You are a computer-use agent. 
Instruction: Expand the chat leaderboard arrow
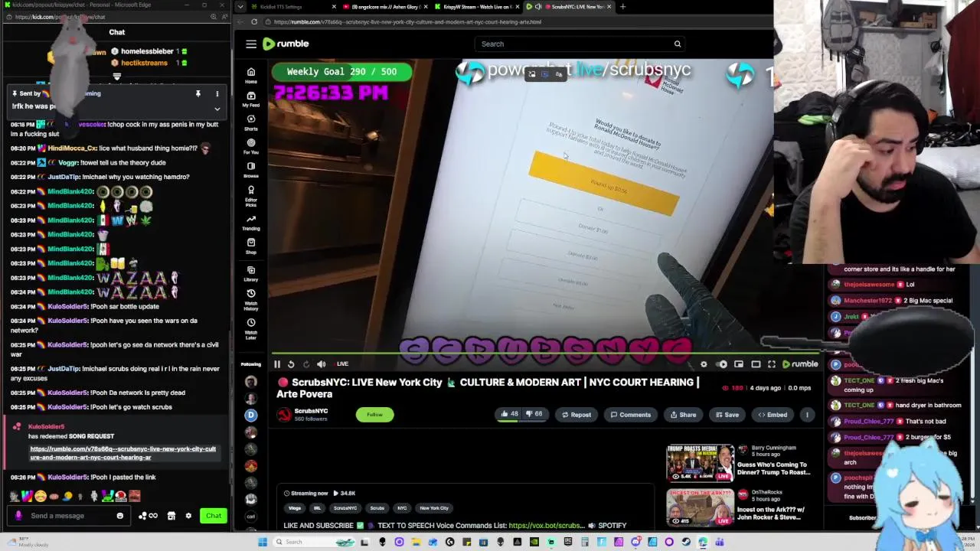click(116, 77)
